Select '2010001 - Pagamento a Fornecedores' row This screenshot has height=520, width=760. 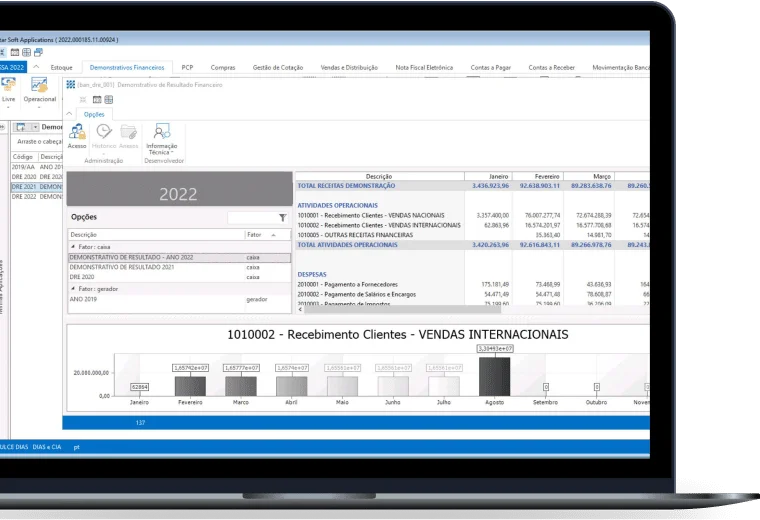[473, 284]
